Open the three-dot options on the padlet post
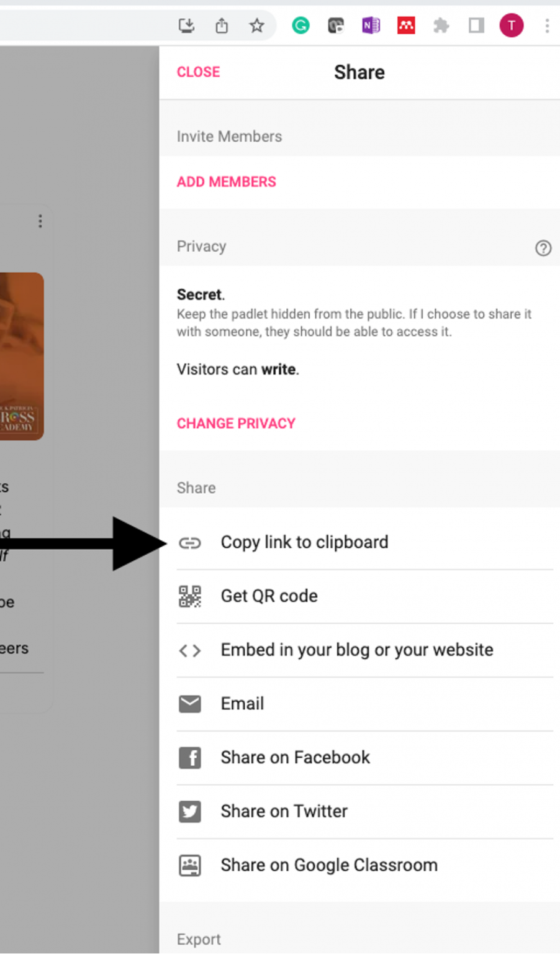Screen dimensions: 560x954 click(39, 221)
